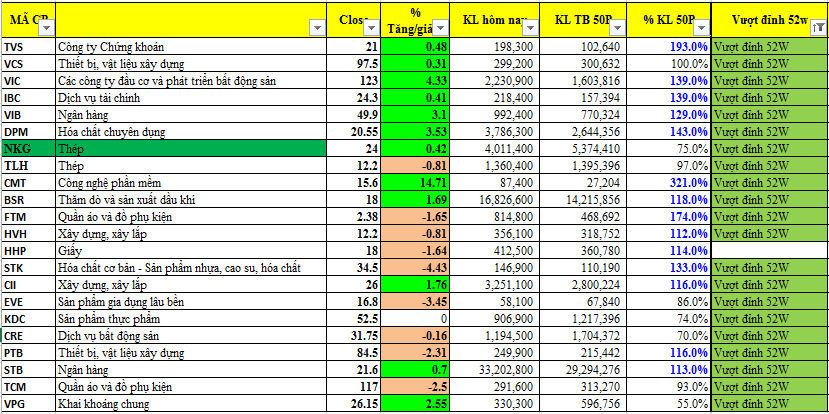Open the Close column filter dropdown
This screenshot has height=414, width=829.
[373, 29]
